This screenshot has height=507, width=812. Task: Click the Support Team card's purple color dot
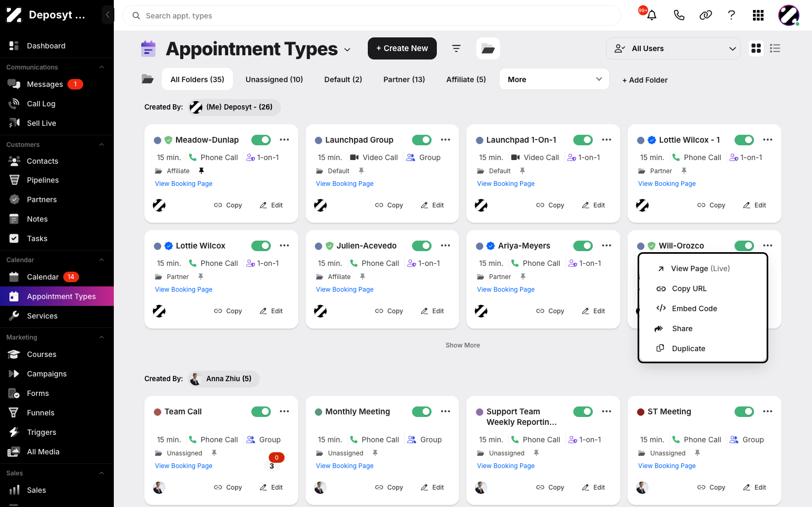pyautogui.click(x=480, y=412)
